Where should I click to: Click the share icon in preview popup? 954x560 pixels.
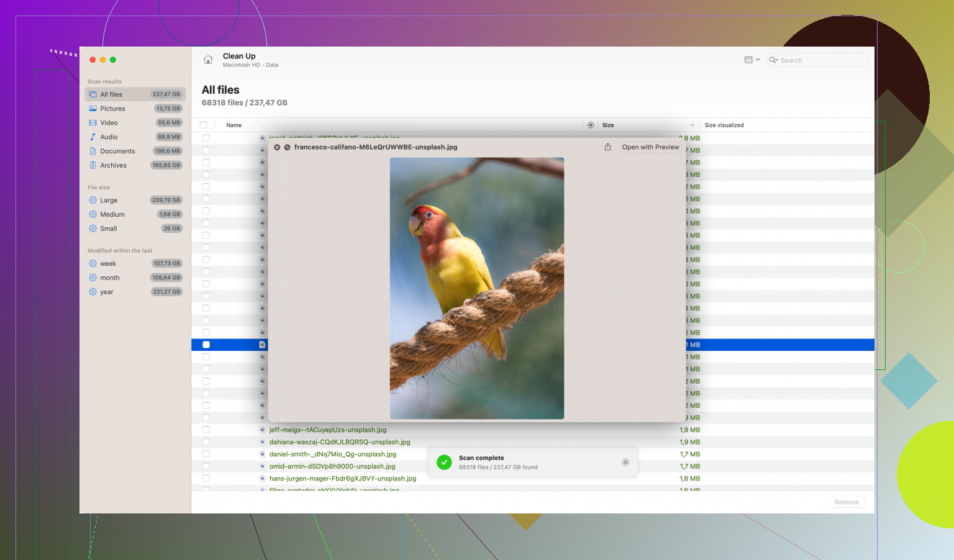click(607, 147)
